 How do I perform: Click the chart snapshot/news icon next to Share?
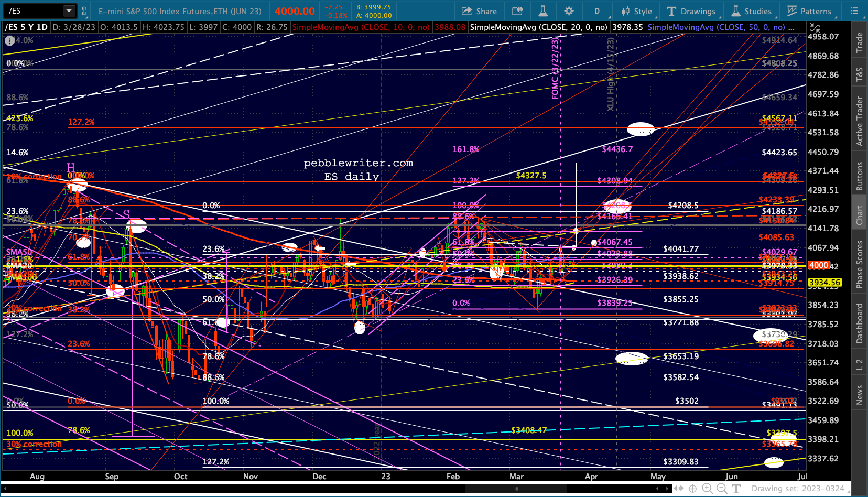(517, 11)
